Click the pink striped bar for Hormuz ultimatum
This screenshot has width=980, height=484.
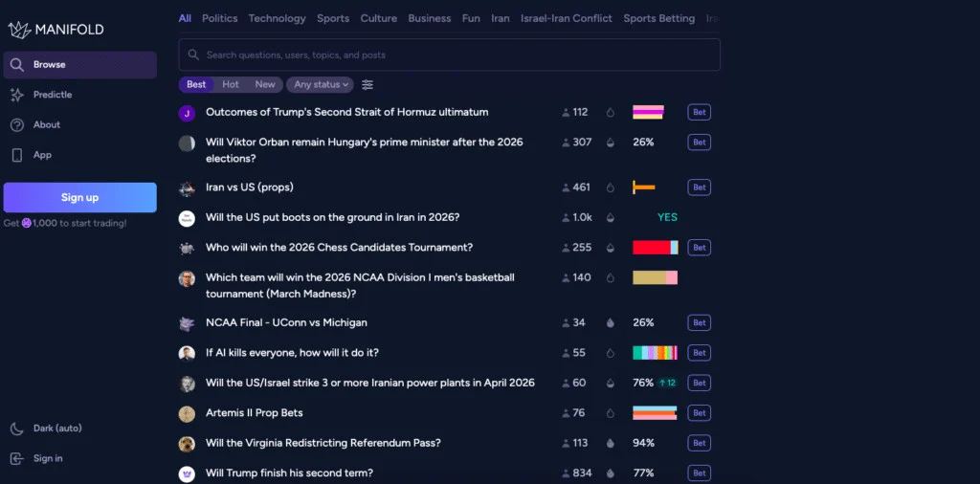(648, 113)
